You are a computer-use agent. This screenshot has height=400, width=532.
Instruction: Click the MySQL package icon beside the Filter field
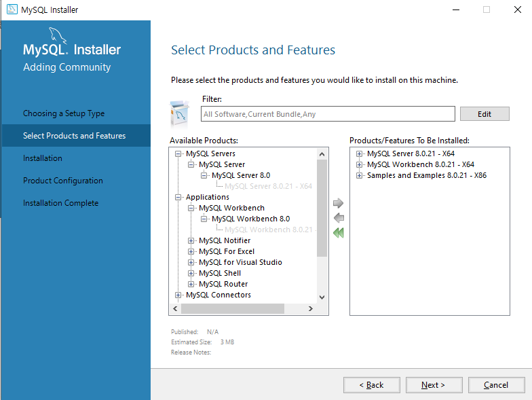(179, 114)
